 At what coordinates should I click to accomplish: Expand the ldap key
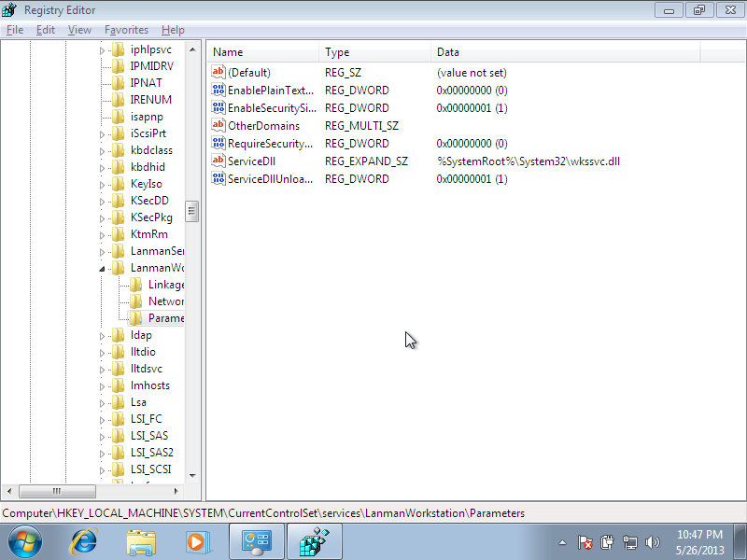pos(102,336)
